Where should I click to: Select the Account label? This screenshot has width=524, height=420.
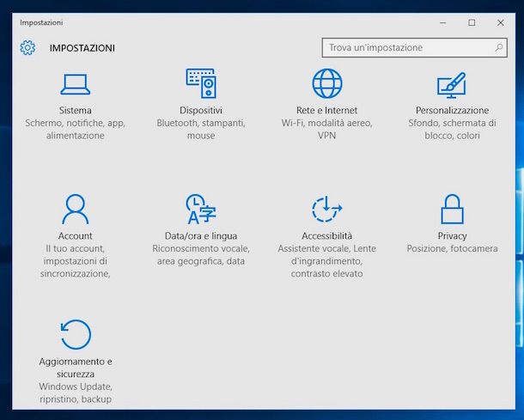point(76,236)
